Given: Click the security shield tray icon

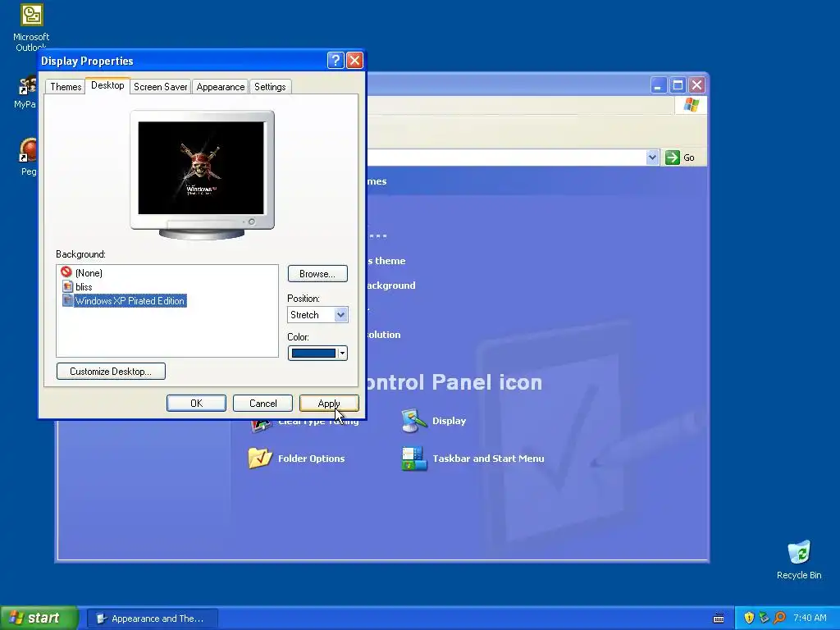Looking at the screenshot, I should click(749, 618).
